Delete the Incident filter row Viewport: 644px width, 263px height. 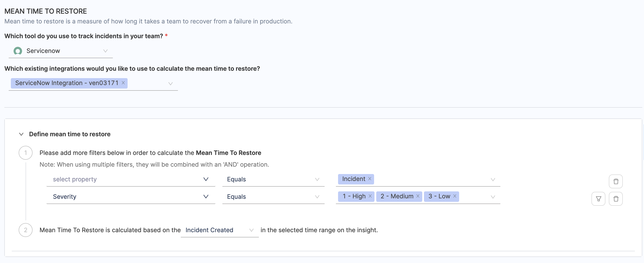coord(616,181)
